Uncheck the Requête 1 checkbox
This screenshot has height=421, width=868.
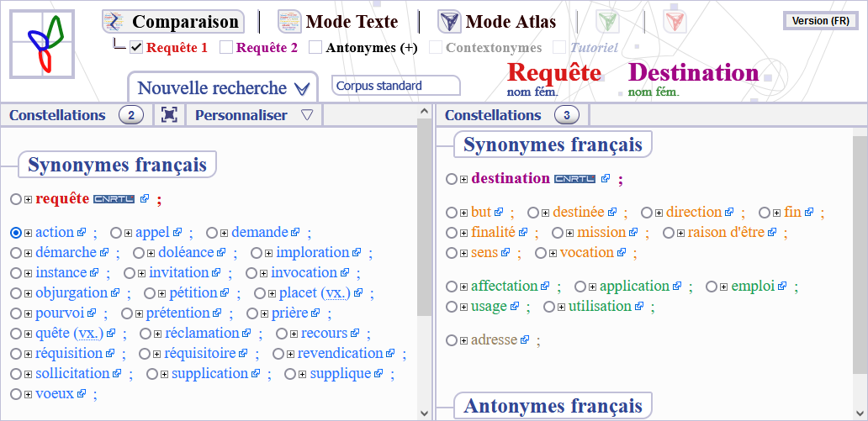136,48
